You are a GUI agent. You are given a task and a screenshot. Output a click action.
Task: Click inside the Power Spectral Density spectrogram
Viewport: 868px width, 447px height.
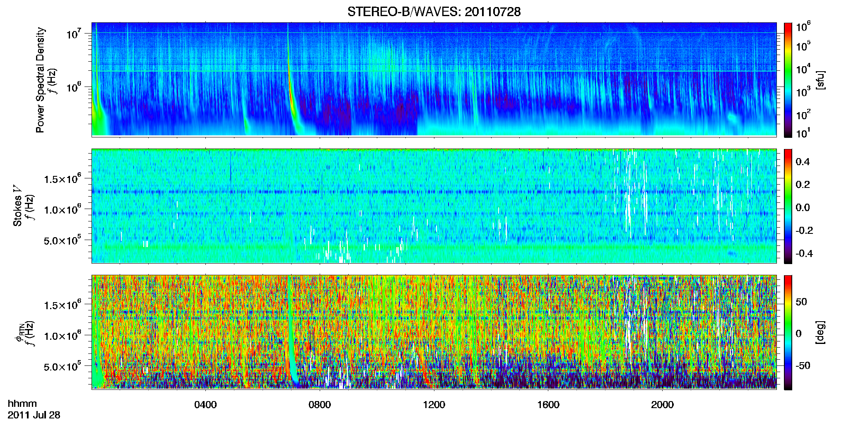(x=434, y=79)
